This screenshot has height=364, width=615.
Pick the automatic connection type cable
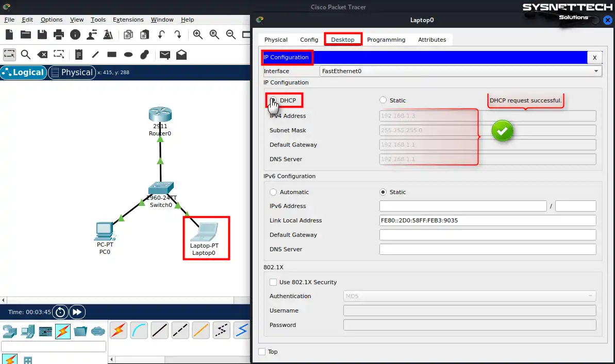(x=119, y=331)
